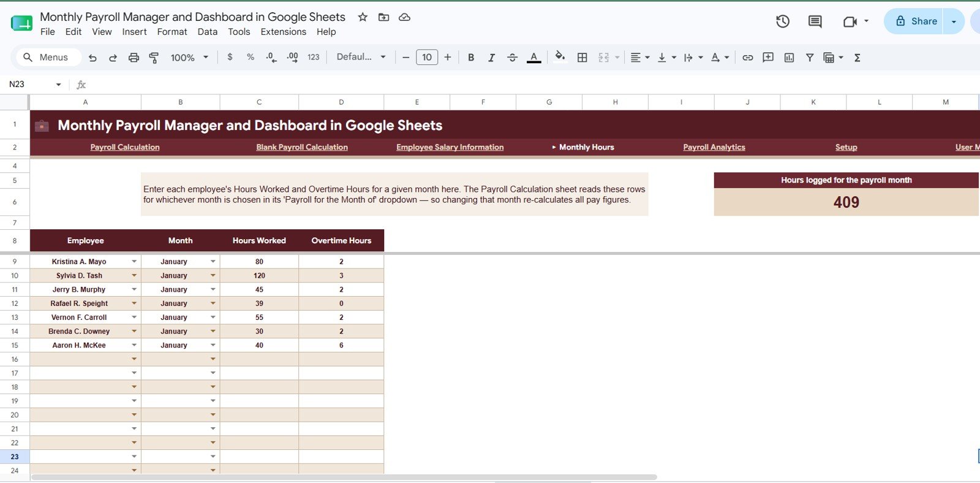Image resolution: width=980 pixels, height=483 pixels.
Task: Decrease decimal places icon
Action: [271, 57]
